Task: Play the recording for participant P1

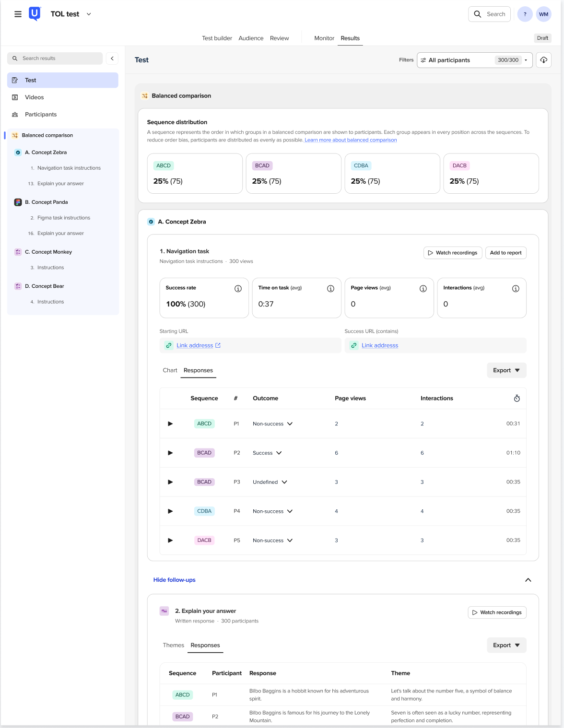Action: coord(170,424)
